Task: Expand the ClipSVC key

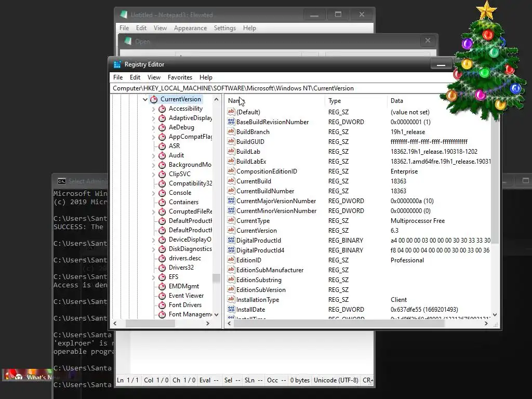Action: pyautogui.click(x=153, y=175)
